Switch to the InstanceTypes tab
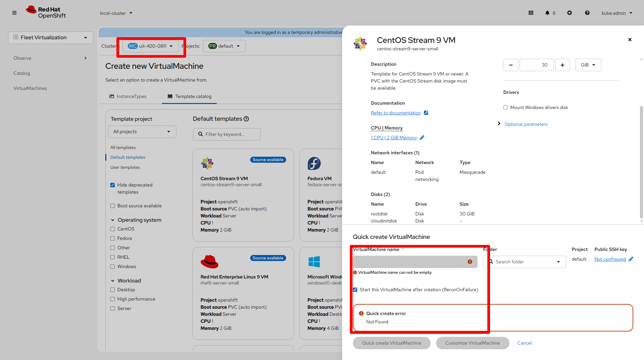This screenshot has width=644, height=360. [128, 96]
